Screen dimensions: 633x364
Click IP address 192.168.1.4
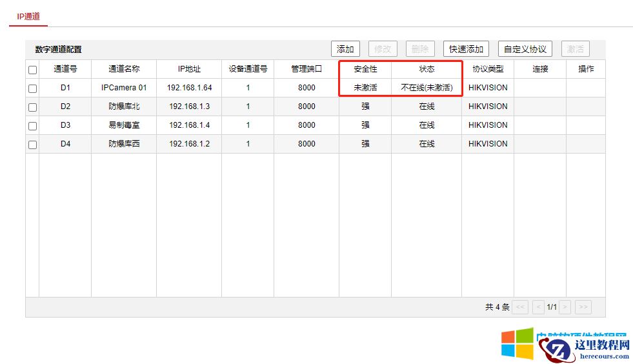coord(189,125)
